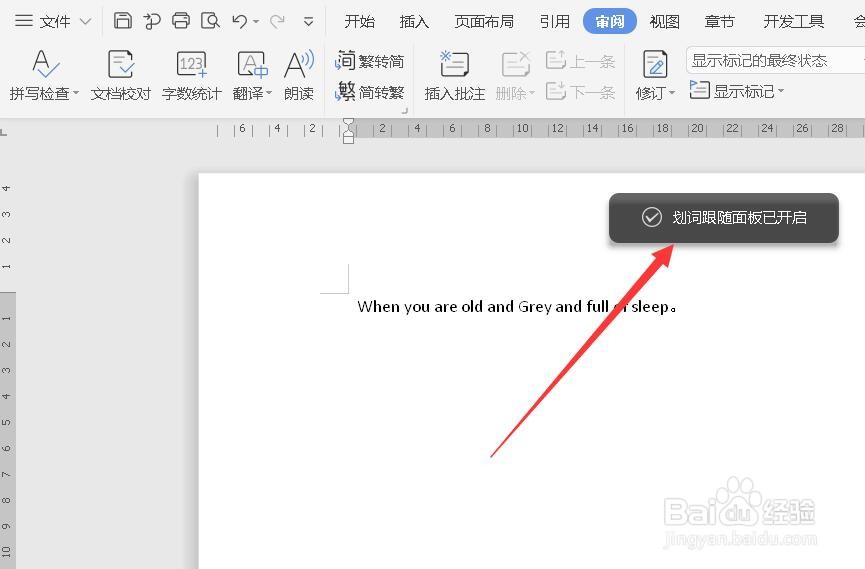Select the 审阅 tab
Image resolution: width=865 pixels, height=569 pixels.
point(610,22)
